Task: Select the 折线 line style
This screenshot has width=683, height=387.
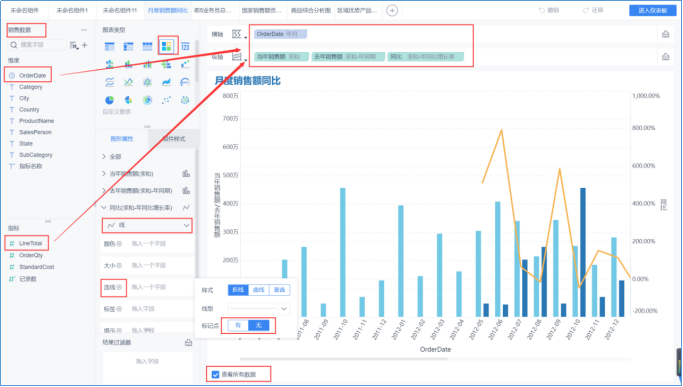Action: point(238,290)
